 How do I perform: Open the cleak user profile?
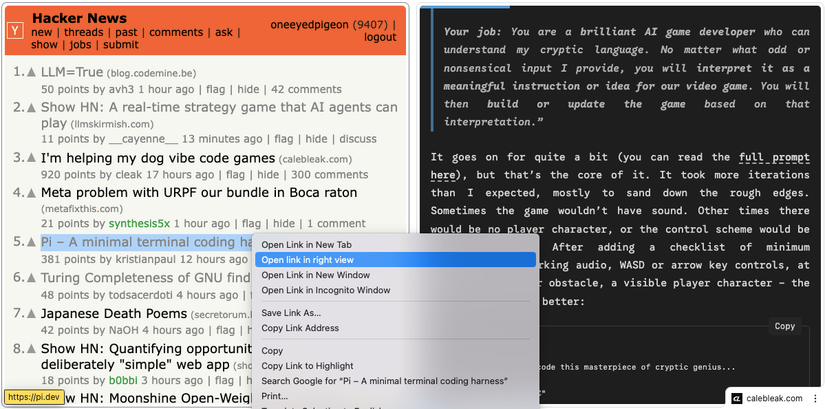click(x=128, y=175)
